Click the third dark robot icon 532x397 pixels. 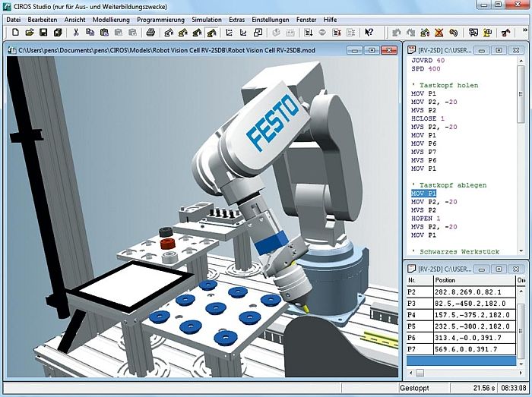[197, 33]
